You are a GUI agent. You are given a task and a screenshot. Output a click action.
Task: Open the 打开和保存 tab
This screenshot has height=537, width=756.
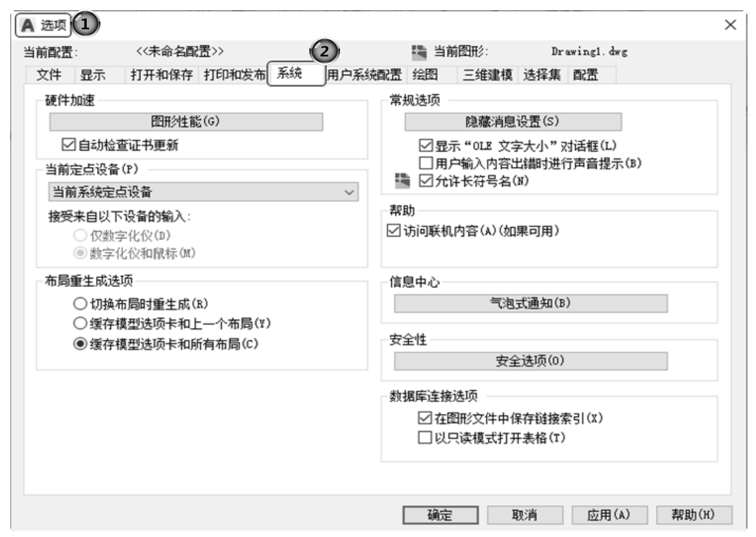pyautogui.click(x=162, y=75)
